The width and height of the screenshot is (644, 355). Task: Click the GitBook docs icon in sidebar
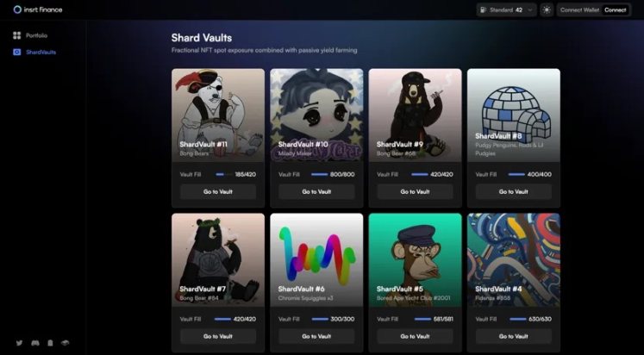click(66, 343)
